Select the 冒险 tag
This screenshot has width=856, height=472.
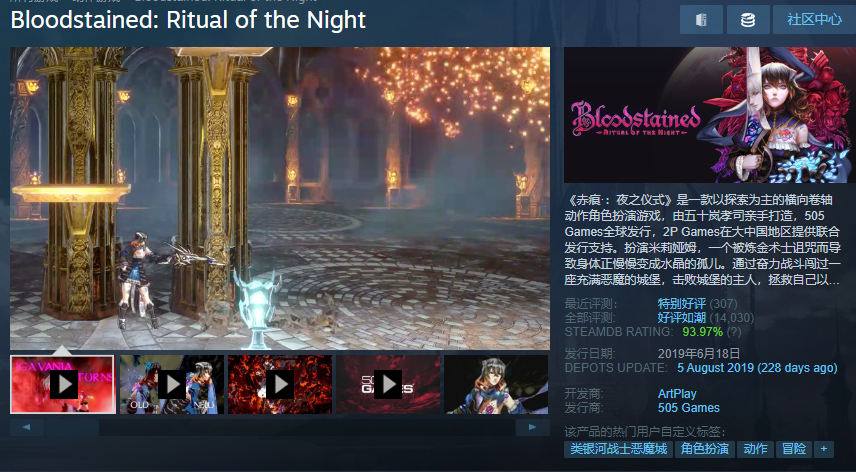point(794,449)
